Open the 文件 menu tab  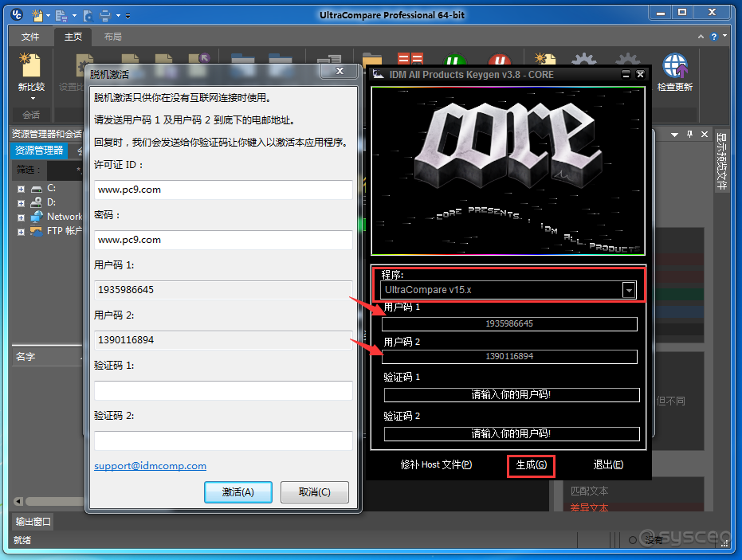coord(30,37)
